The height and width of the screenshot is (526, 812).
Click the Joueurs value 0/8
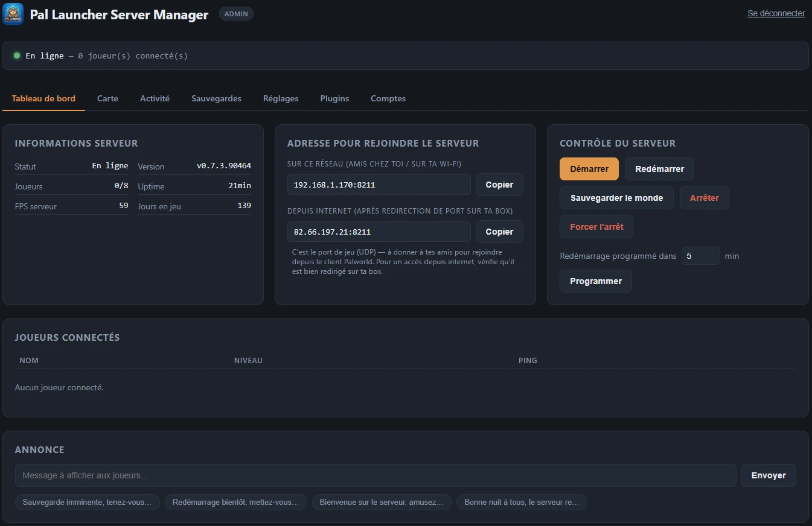[x=121, y=186]
